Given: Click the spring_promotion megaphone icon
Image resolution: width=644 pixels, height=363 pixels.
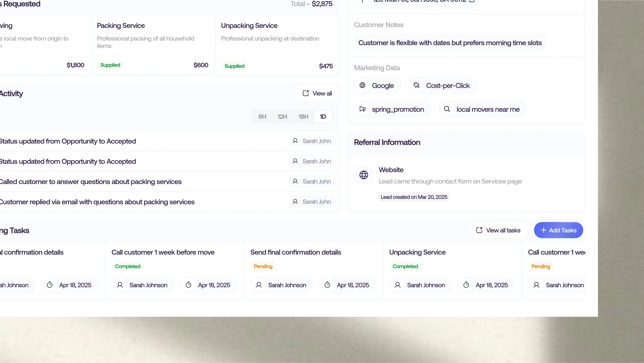Looking at the screenshot, I should (363, 109).
